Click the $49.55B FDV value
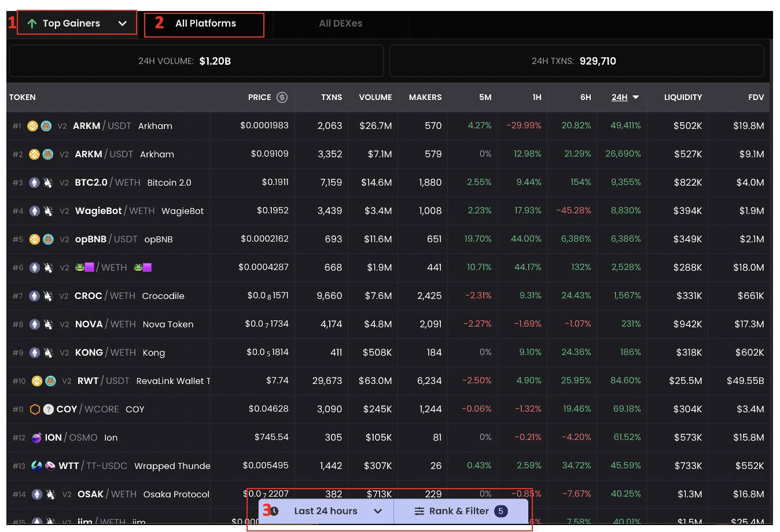 pyautogui.click(x=745, y=381)
